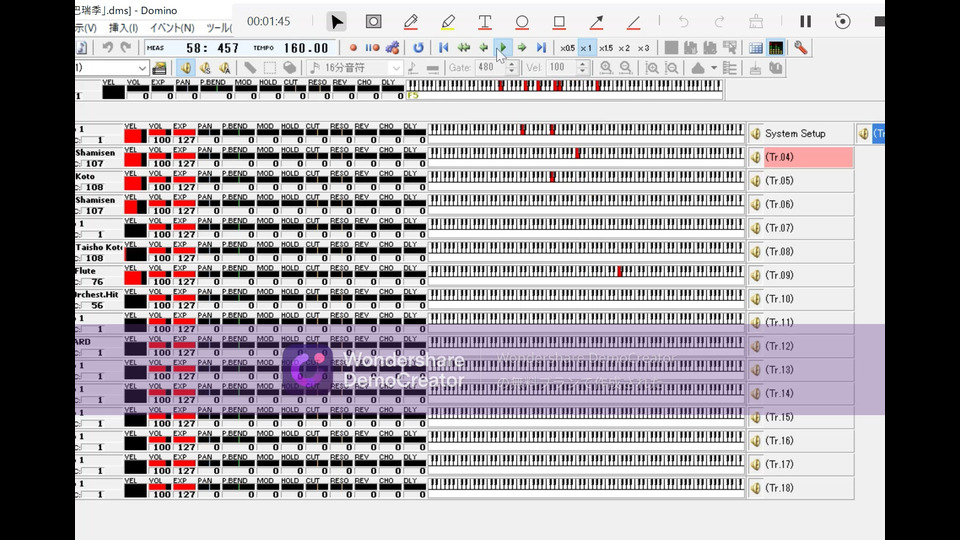Viewport: 960px width, 540px height.
Task: Click the vertical zoom in icon
Action: tap(652, 68)
